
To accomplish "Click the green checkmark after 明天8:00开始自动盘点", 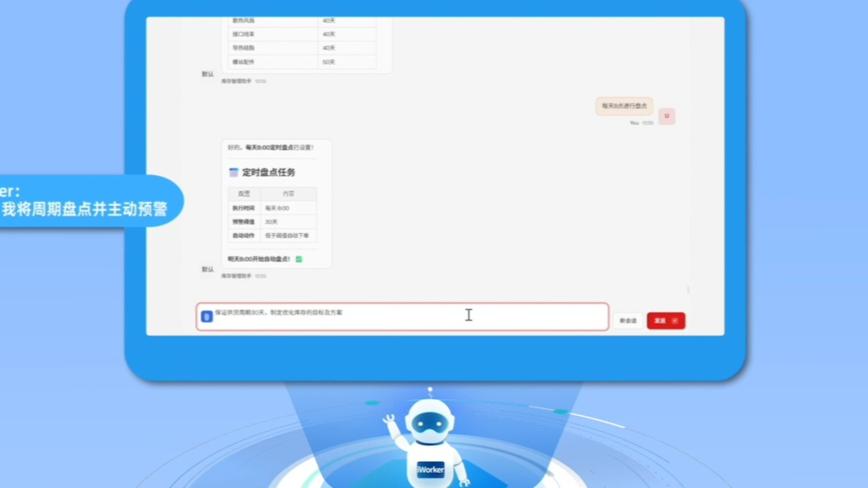I will (299, 259).
